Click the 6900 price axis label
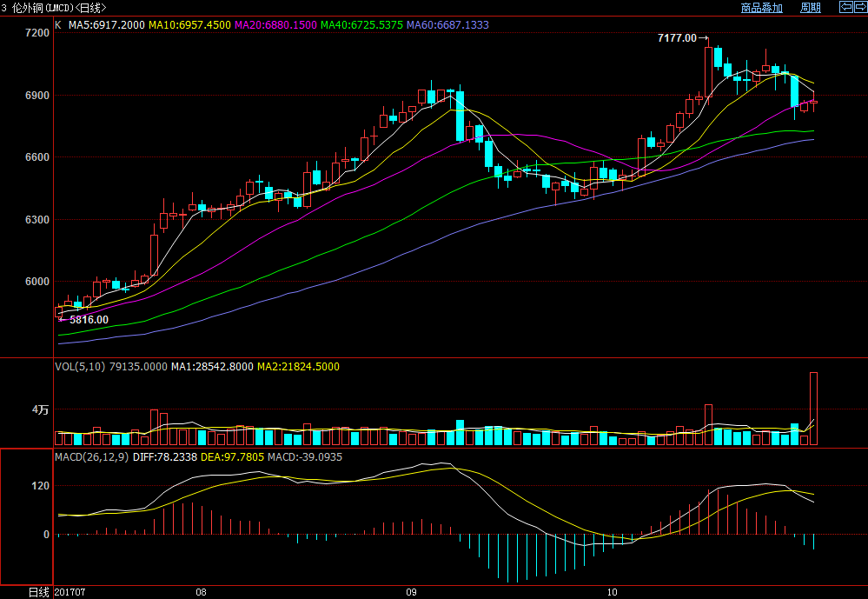Screen dimensions: 868x599 point(37,96)
